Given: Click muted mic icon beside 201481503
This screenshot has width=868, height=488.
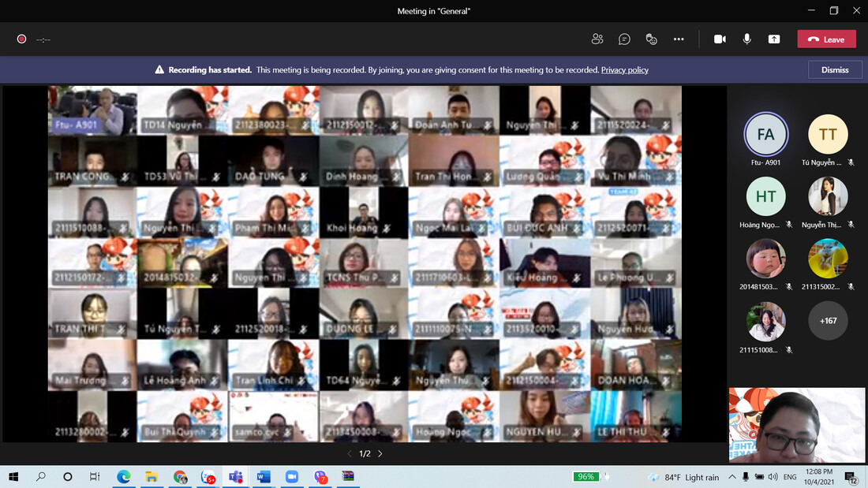Looking at the screenshot, I should coord(789,287).
